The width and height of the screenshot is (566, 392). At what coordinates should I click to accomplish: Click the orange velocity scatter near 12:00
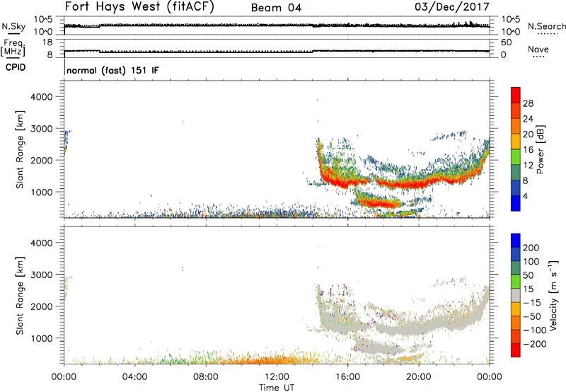pyautogui.click(x=275, y=360)
